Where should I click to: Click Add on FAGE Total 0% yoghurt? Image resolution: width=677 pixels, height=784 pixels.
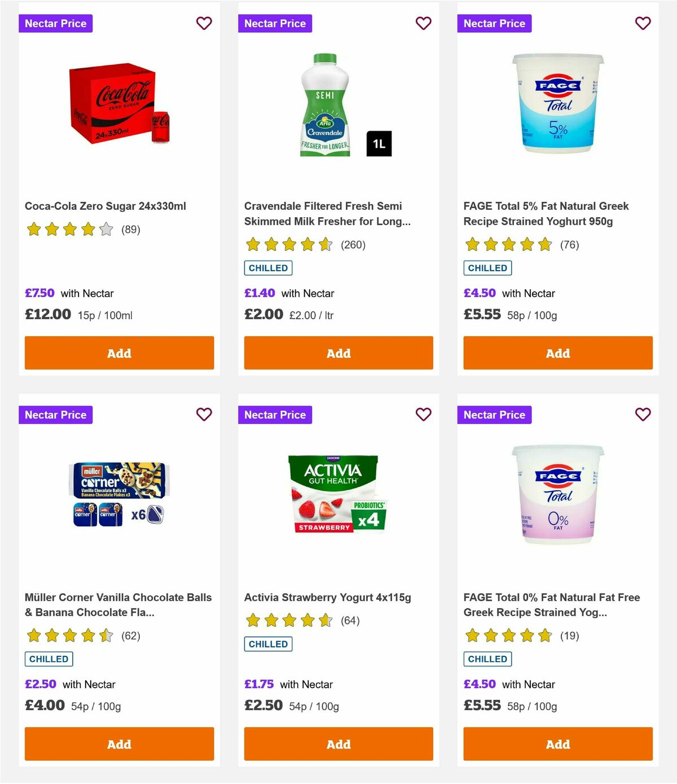[557, 744]
